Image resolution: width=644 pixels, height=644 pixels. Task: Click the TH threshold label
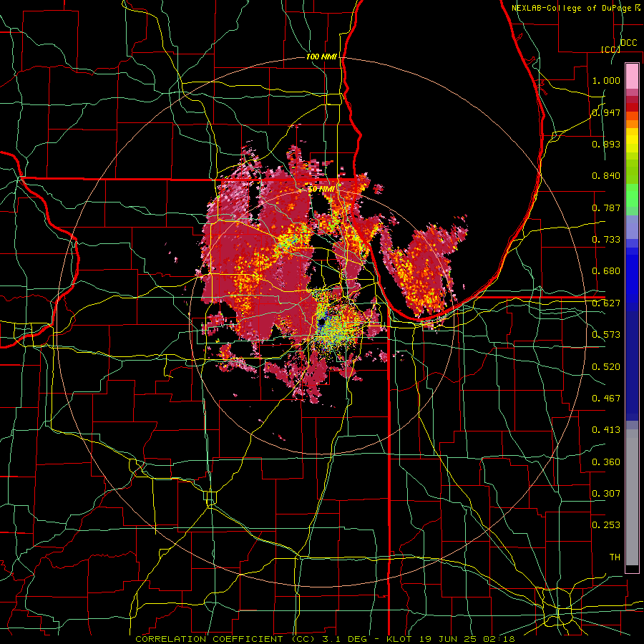(615, 557)
